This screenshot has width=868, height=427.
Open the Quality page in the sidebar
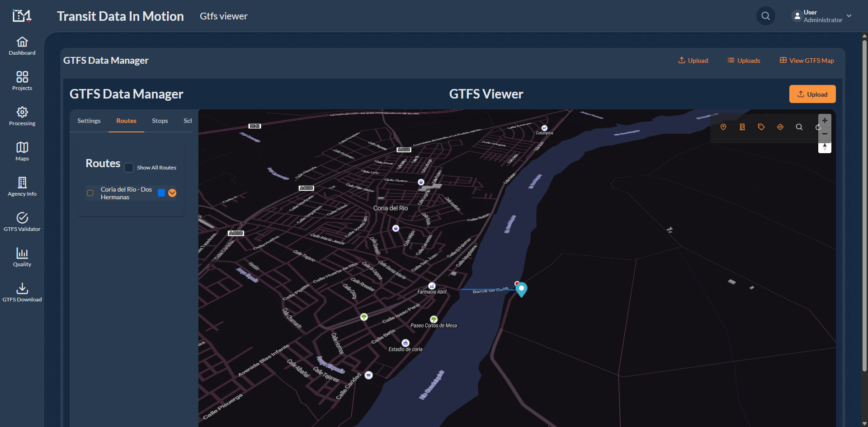click(x=22, y=257)
